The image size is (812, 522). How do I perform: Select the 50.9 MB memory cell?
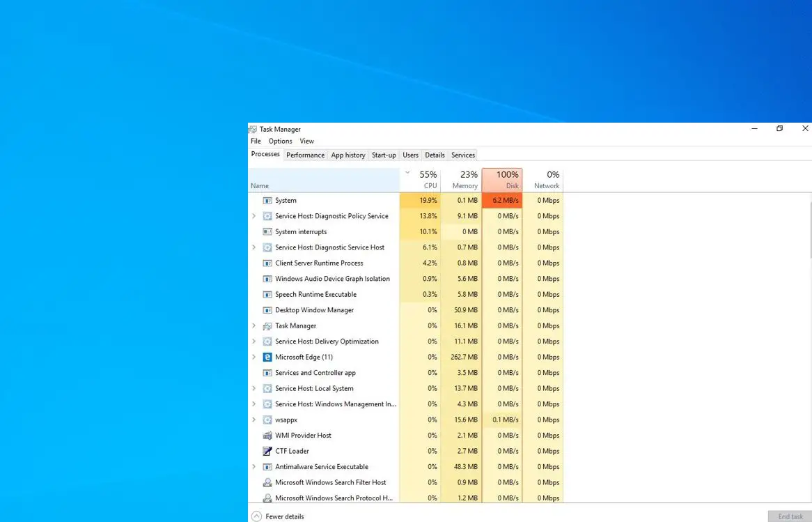point(461,310)
